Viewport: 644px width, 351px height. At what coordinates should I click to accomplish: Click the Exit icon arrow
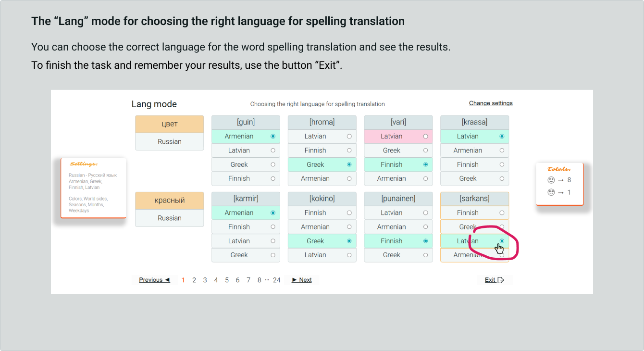501,280
